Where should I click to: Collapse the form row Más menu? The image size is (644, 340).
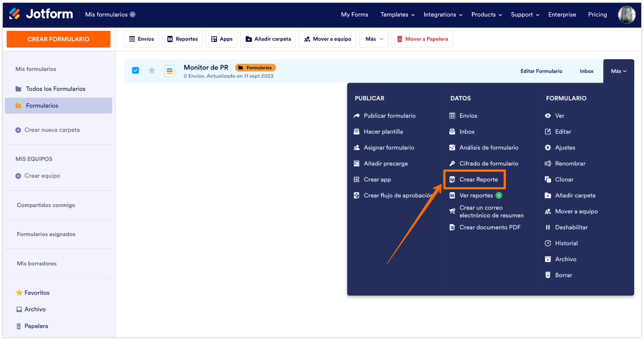tap(619, 71)
